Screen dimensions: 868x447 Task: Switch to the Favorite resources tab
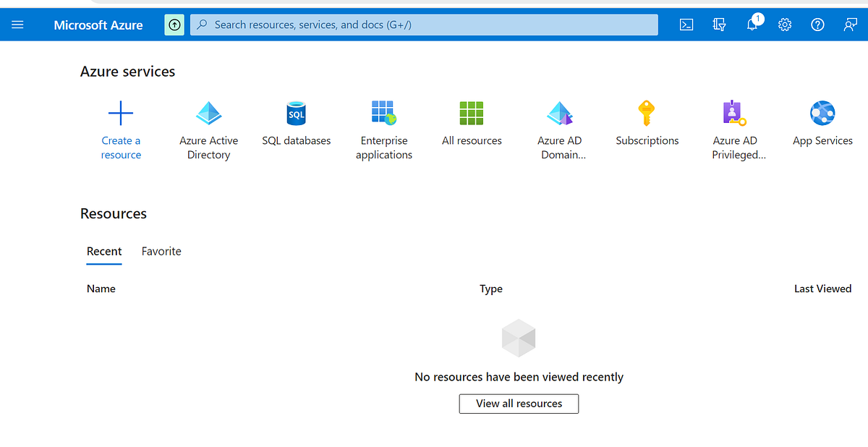[161, 251]
